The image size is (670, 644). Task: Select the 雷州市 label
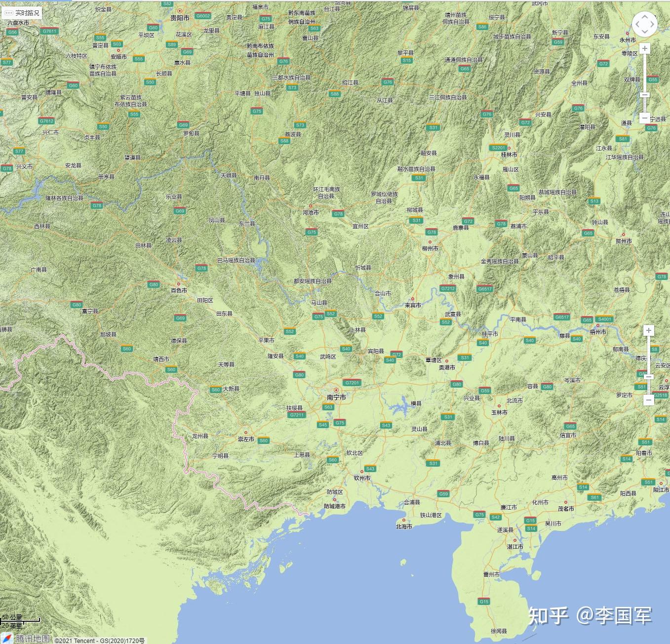tap(491, 574)
